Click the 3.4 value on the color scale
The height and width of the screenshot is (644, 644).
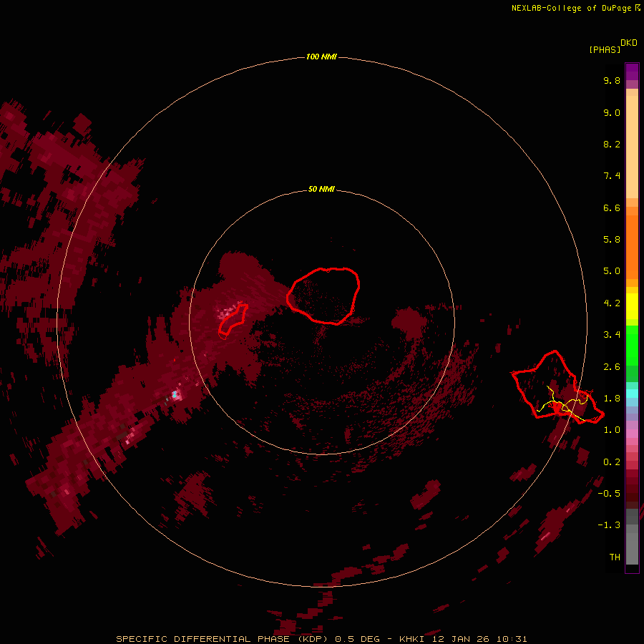[x=612, y=335]
